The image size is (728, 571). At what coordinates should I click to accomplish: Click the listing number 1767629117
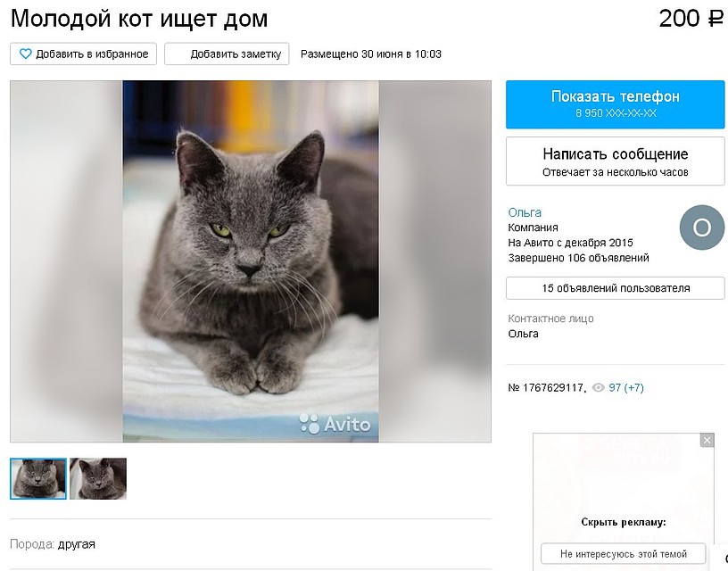click(546, 387)
